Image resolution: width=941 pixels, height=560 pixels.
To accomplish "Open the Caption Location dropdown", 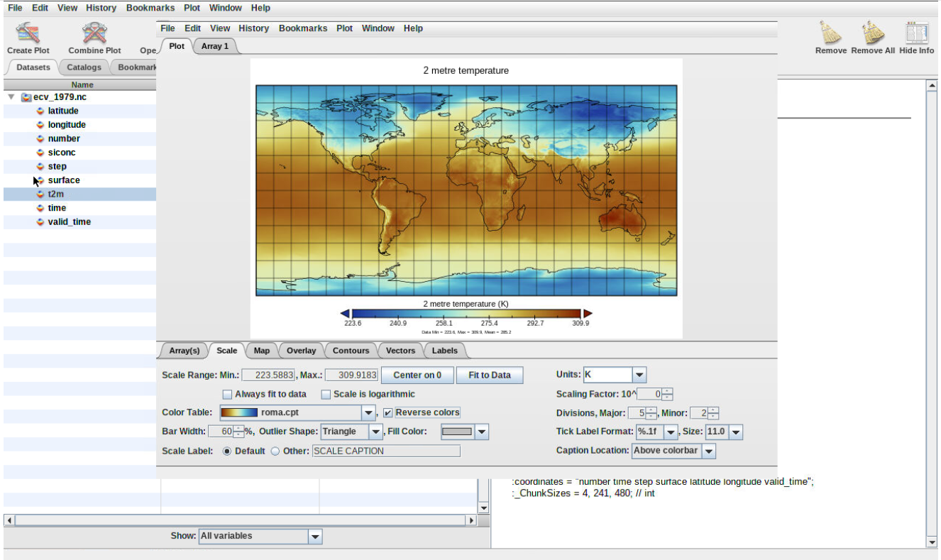I will tap(709, 451).
